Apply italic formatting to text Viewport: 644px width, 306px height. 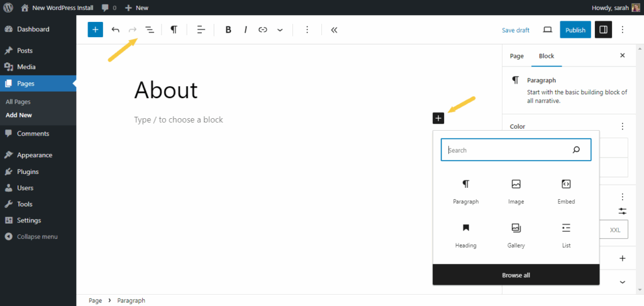pos(245,30)
